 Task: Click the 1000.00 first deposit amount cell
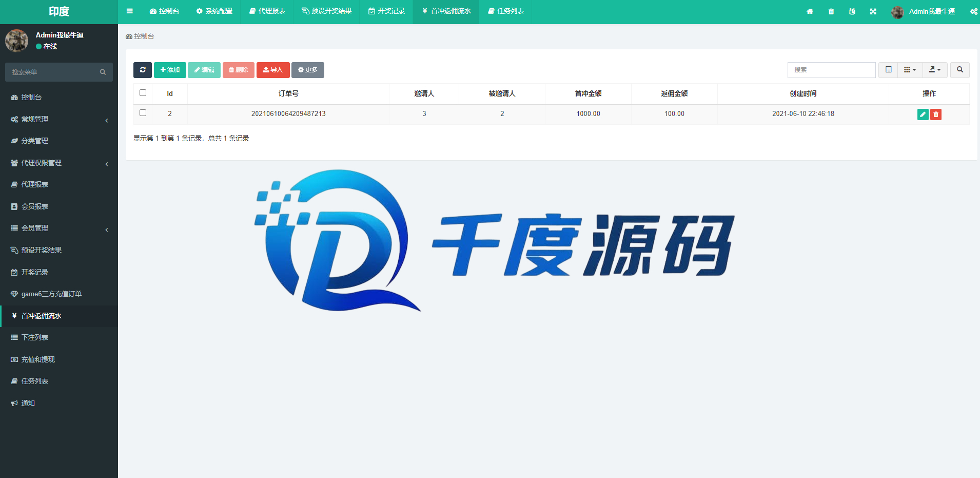tap(588, 113)
